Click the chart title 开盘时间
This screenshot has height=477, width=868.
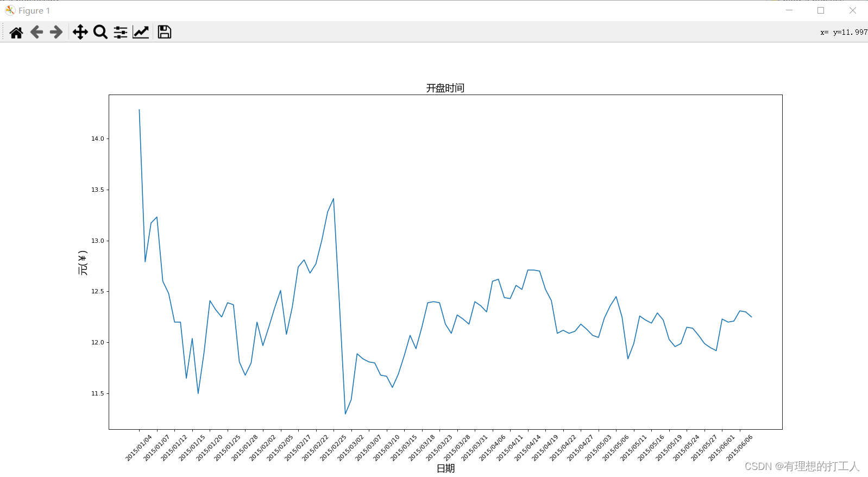pyautogui.click(x=445, y=88)
